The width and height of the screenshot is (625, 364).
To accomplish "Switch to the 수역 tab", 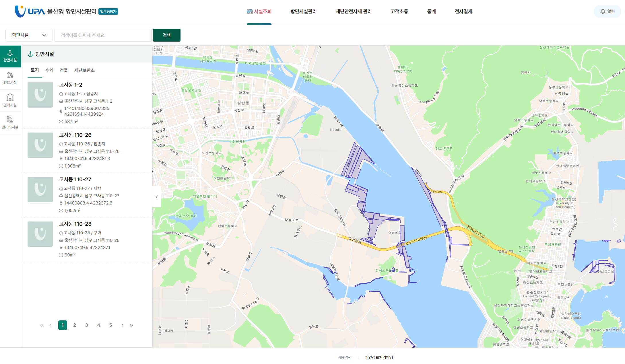I will pyautogui.click(x=49, y=70).
